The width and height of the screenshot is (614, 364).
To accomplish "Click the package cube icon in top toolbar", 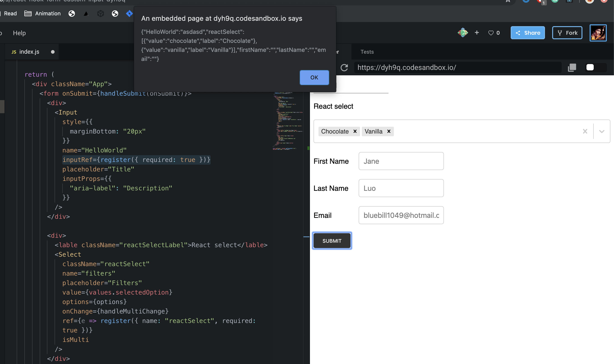I will pos(101,14).
